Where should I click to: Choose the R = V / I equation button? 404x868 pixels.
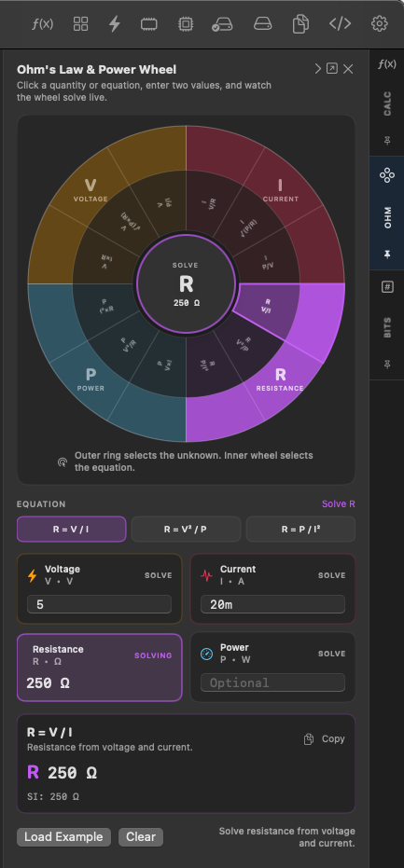point(72,530)
